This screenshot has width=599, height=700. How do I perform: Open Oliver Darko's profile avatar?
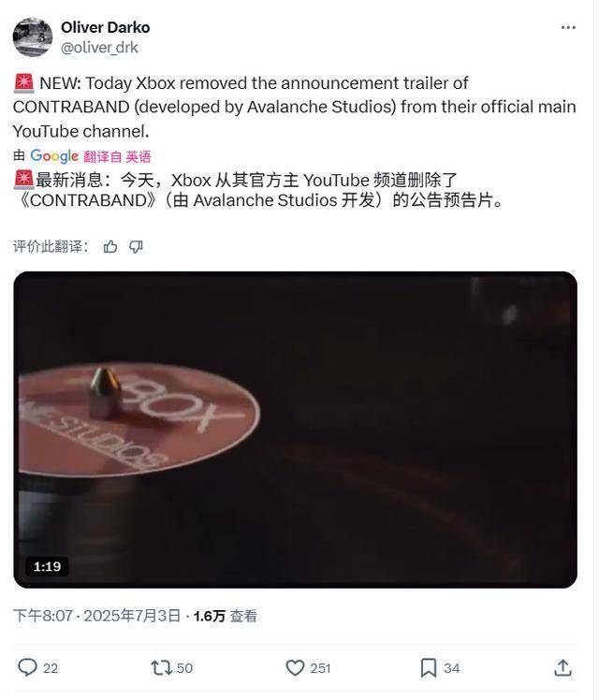[33, 37]
